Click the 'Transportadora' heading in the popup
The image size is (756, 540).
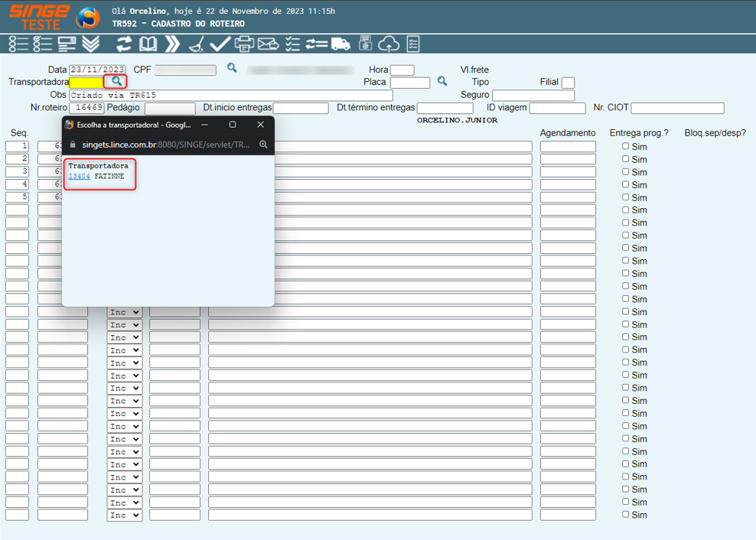pos(99,166)
